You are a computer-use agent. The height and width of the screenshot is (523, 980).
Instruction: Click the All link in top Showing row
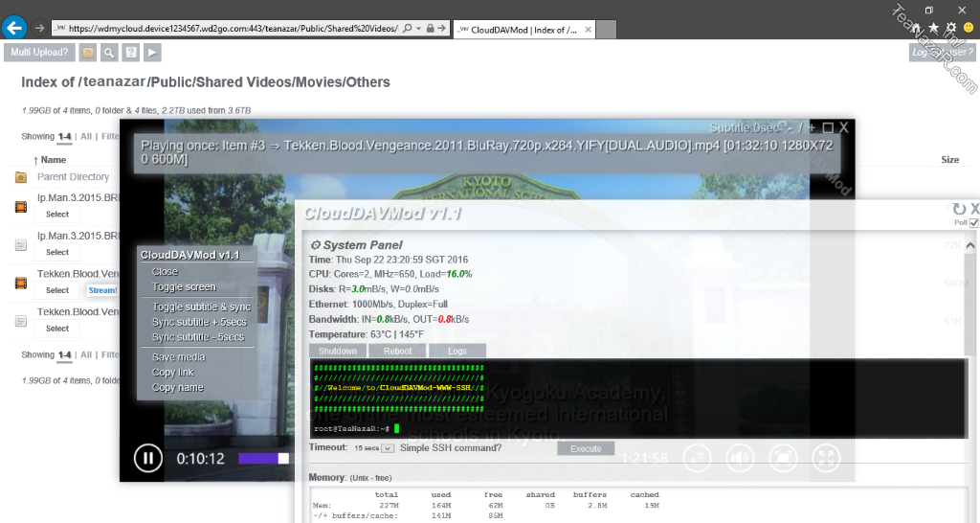86,136
